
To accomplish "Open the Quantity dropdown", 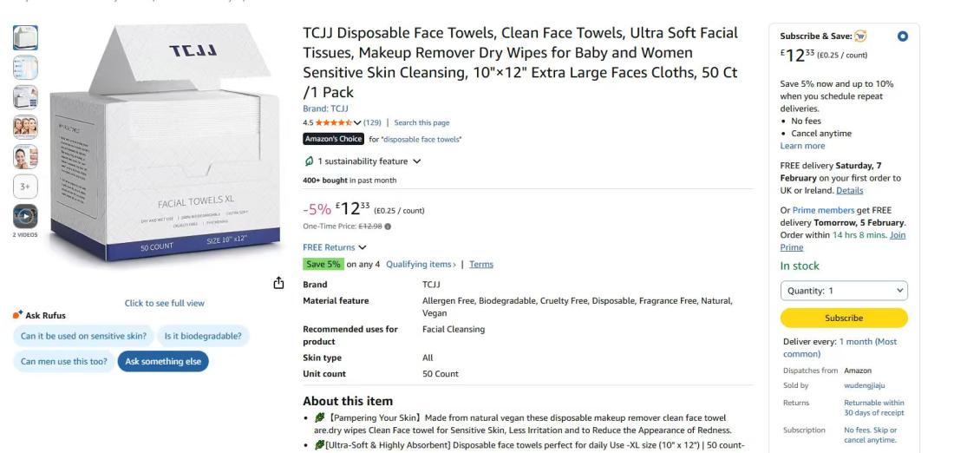I will point(844,291).
